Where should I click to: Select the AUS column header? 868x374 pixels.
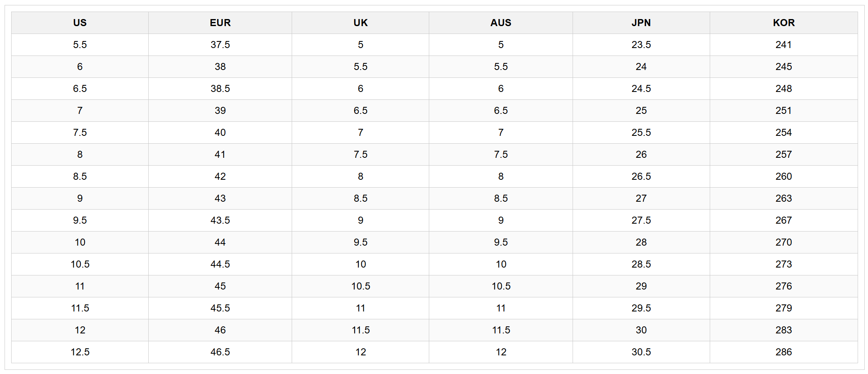500,23
